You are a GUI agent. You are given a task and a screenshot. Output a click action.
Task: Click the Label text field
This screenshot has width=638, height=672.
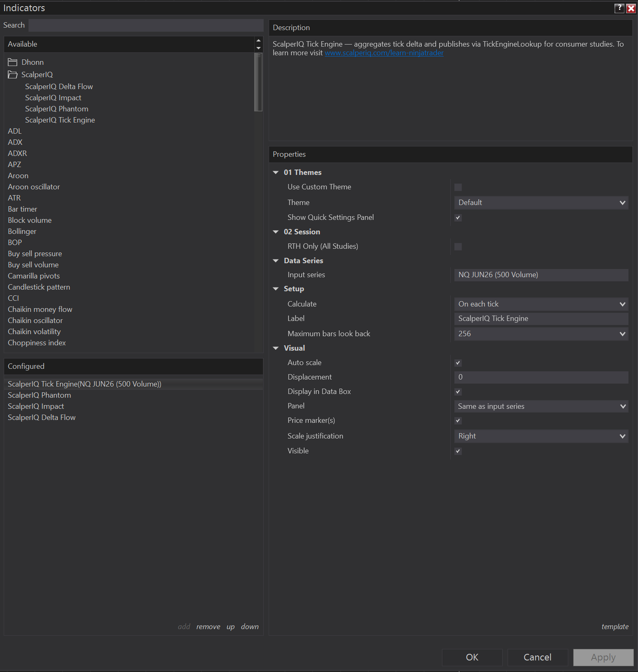click(541, 318)
